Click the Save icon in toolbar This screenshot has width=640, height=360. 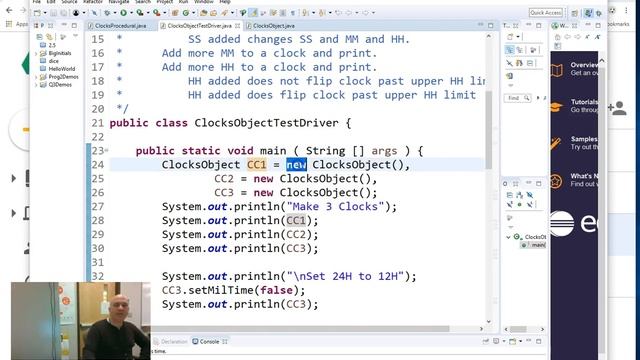coord(53,13)
